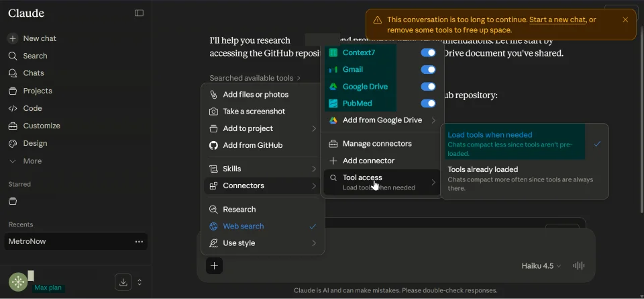Choose Manage connectors menu item

[x=382, y=144]
